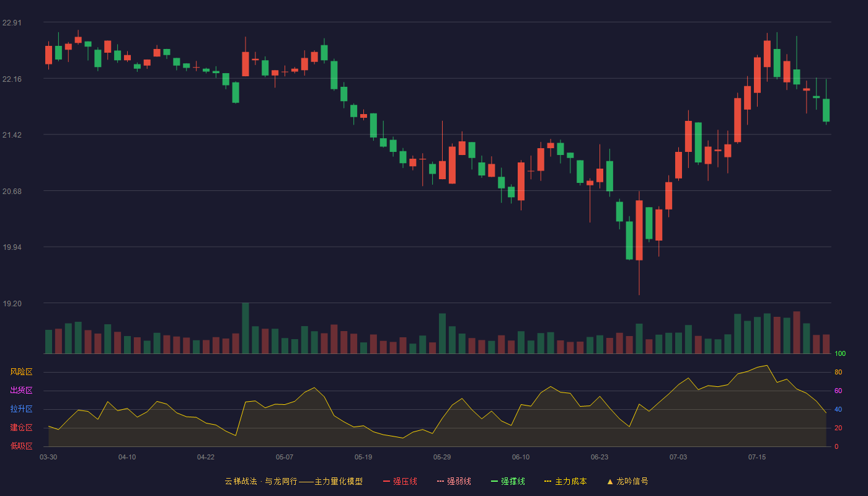868x496 pixels.
Task: Toggle the 云梯战法 主力量化模型 legend entry
Action: pos(293,481)
